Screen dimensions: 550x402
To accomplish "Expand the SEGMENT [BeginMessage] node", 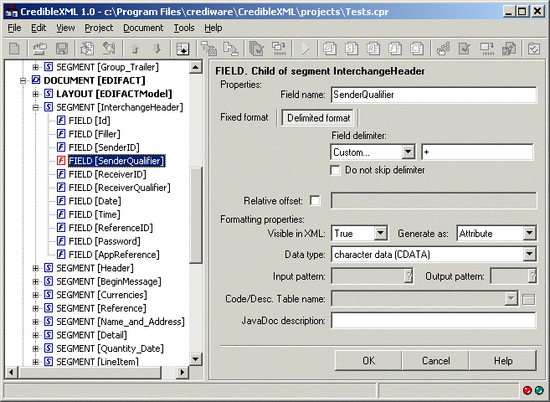I will pos(35,282).
